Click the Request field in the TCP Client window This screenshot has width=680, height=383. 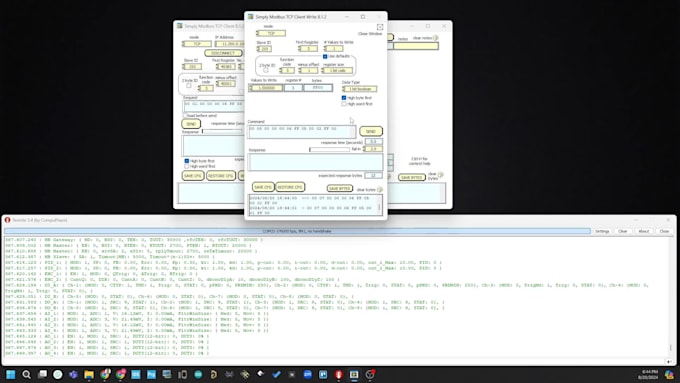[x=213, y=106]
